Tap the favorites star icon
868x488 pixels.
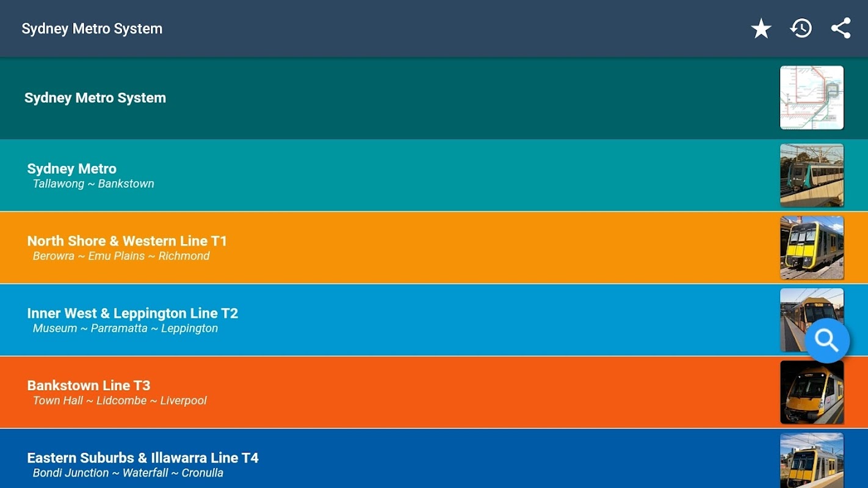pyautogui.click(x=761, y=29)
